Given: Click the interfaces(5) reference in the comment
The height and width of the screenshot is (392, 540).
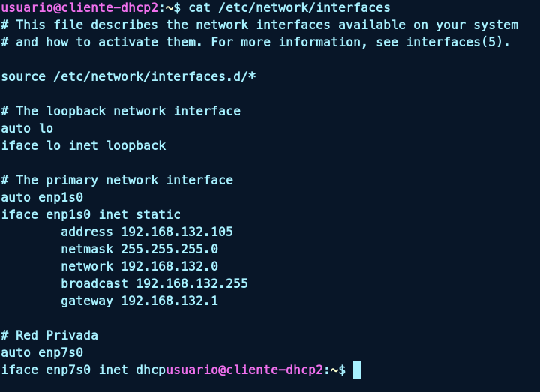Looking at the screenshot, I should [457, 42].
